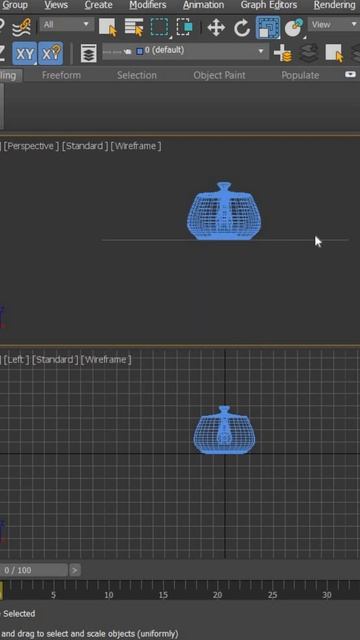
Task: Click the [Left] viewport label
Action: click(16, 360)
